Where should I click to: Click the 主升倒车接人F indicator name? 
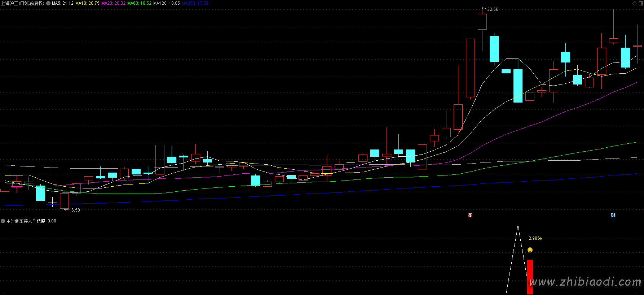tap(21, 221)
